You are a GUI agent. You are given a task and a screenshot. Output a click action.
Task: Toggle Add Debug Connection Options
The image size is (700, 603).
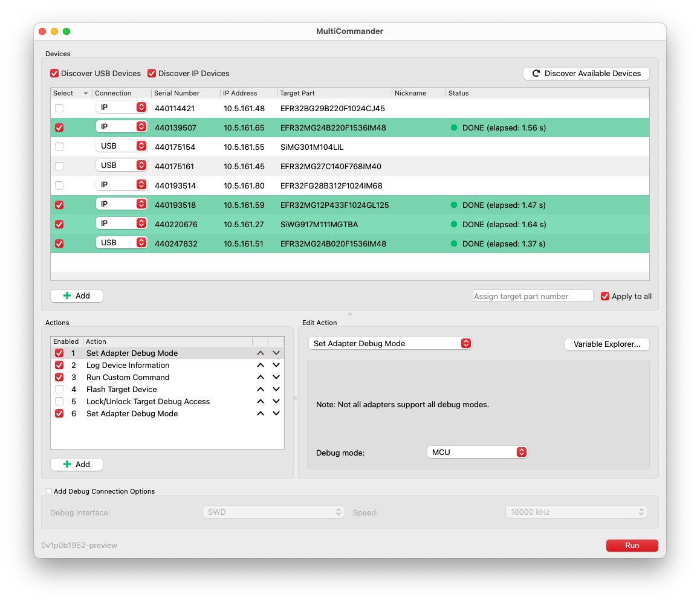(x=49, y=491)
